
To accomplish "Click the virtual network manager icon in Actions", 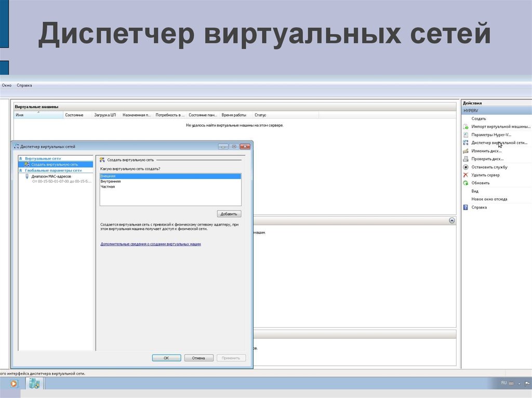I will 465,143.
